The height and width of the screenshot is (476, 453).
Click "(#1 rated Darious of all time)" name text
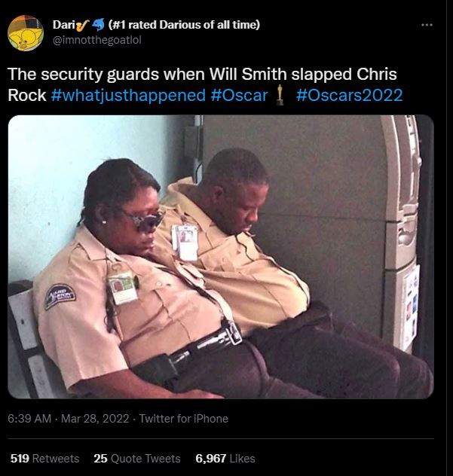[x=184, y=25]
